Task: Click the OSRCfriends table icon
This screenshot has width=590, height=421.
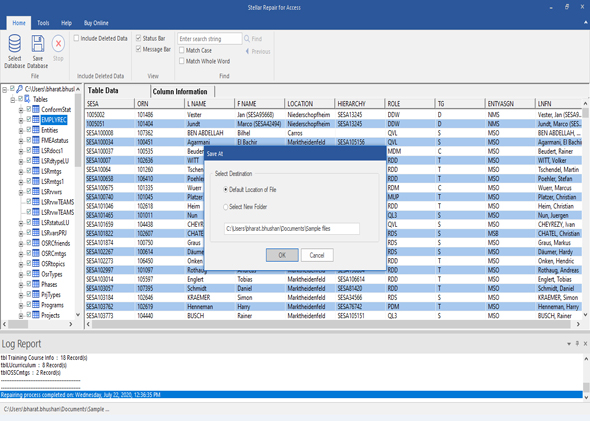Action: tap(36, 243)
